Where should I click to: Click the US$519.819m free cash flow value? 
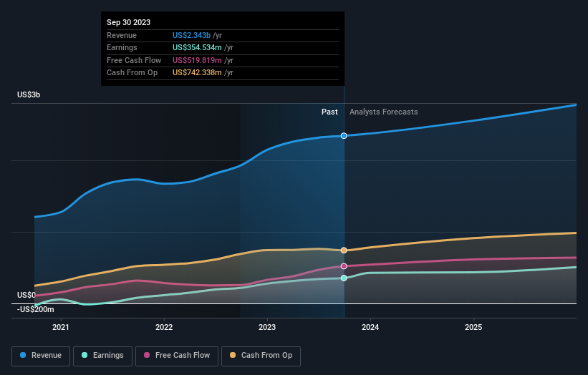click(197, 60)
